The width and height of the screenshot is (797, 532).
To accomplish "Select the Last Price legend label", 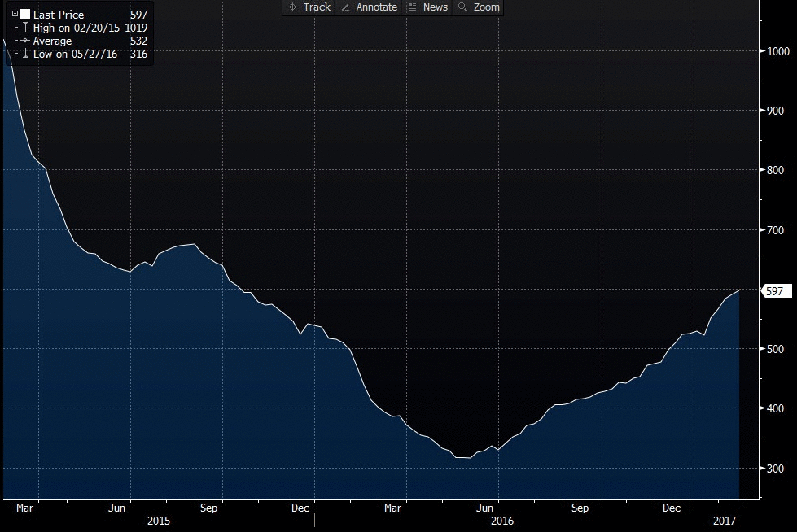I will point(59,15).
